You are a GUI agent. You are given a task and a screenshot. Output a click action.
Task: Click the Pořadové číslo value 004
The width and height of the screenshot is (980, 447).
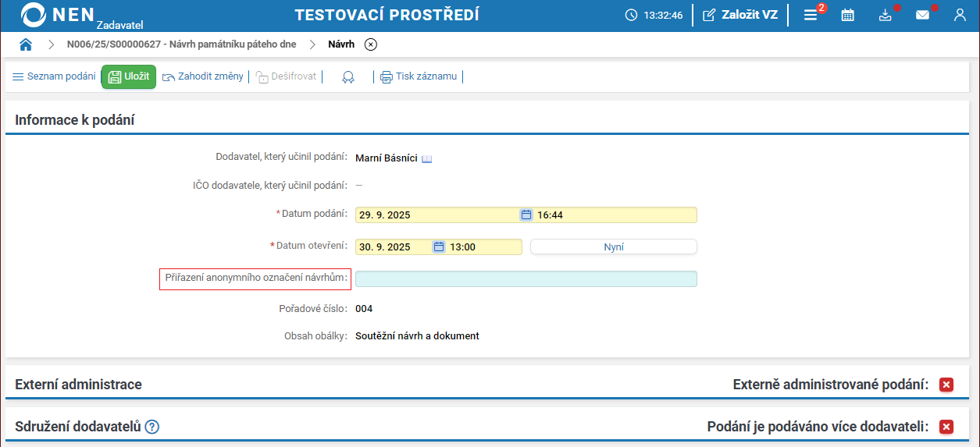(x=364, y=309)
